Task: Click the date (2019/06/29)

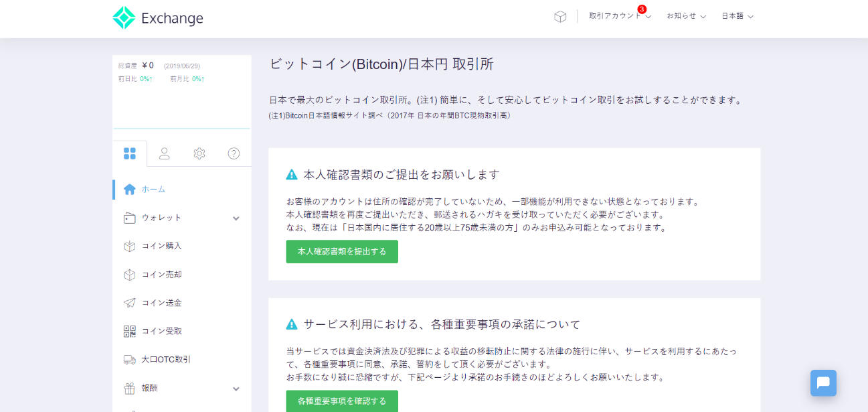Action: click(x=182, y=66)
